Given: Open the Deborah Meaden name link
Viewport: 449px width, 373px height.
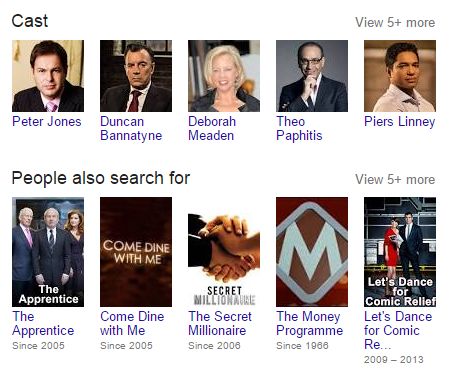Looking at the screenshot, I should pos(212,129).
